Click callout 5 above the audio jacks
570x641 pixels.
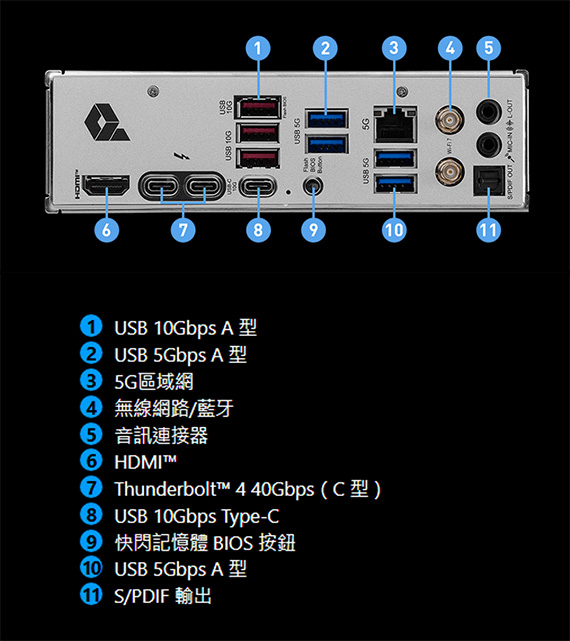pyautogui.click(x=489, y=48)
